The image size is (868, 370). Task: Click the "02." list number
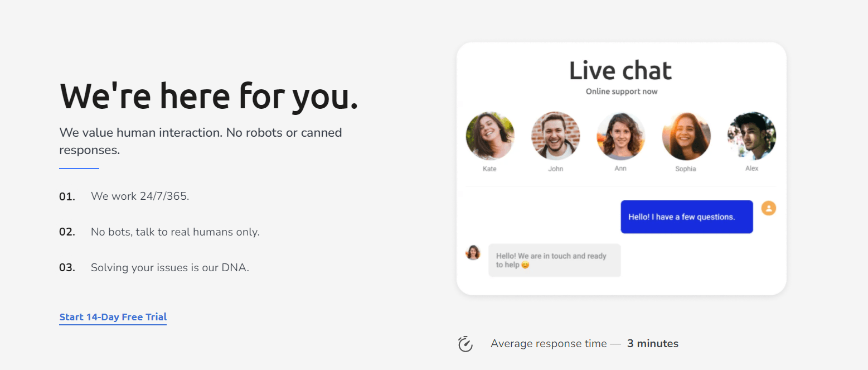coord(67,232)
